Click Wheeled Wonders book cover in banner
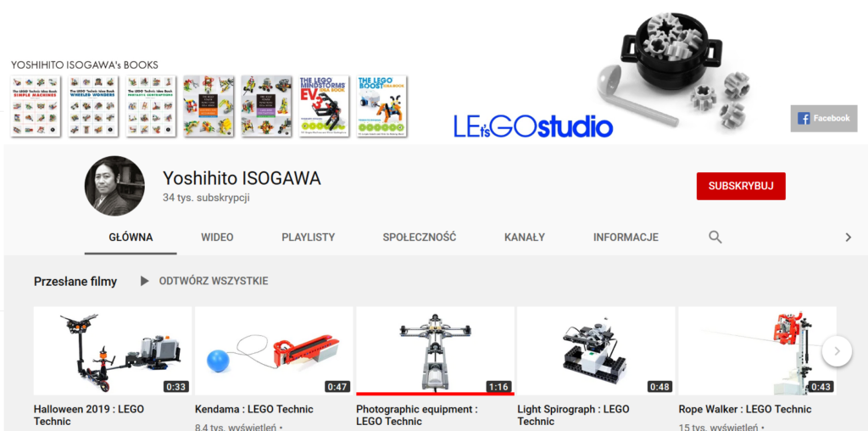This screenshot has width=868, height=431. pyautogui.click(x=93, y=106)
